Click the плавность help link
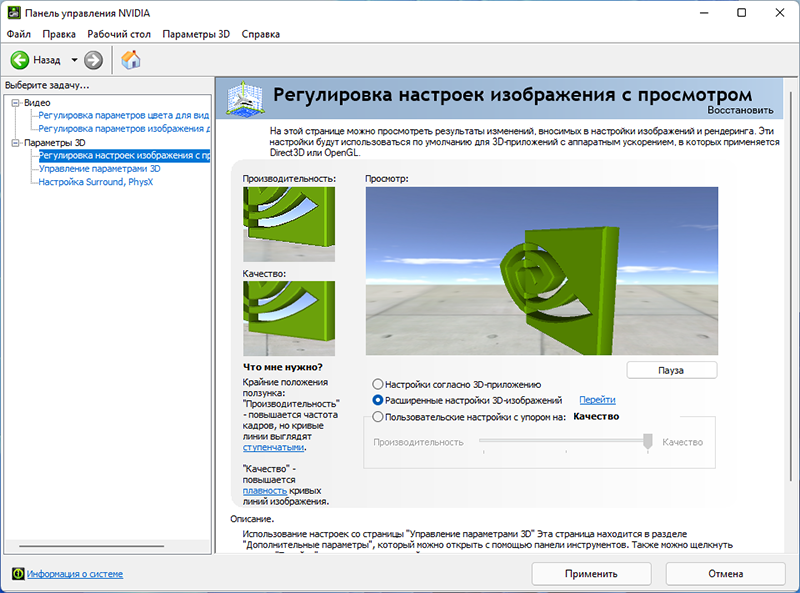This screenshot has width=800, height=593. pos(265,491)
